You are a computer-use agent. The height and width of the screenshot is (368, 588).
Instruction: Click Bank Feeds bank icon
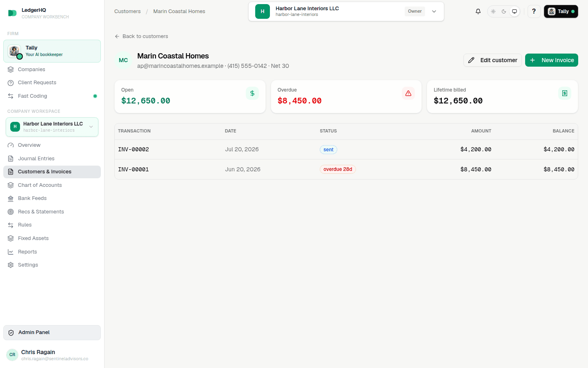11,198
